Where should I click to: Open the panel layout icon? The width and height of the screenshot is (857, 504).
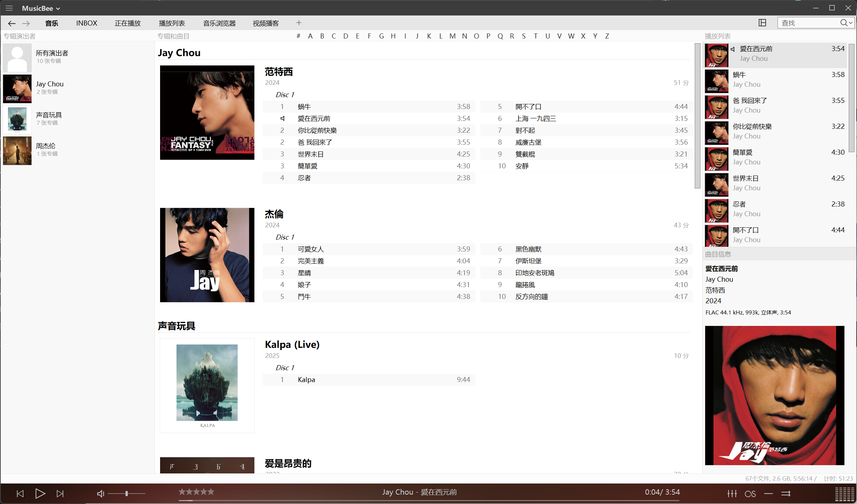762,23
